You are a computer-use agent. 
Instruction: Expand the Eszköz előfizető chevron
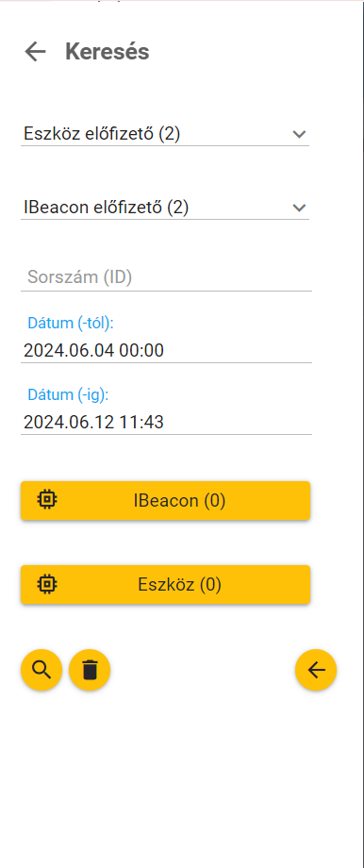point(299,134)
